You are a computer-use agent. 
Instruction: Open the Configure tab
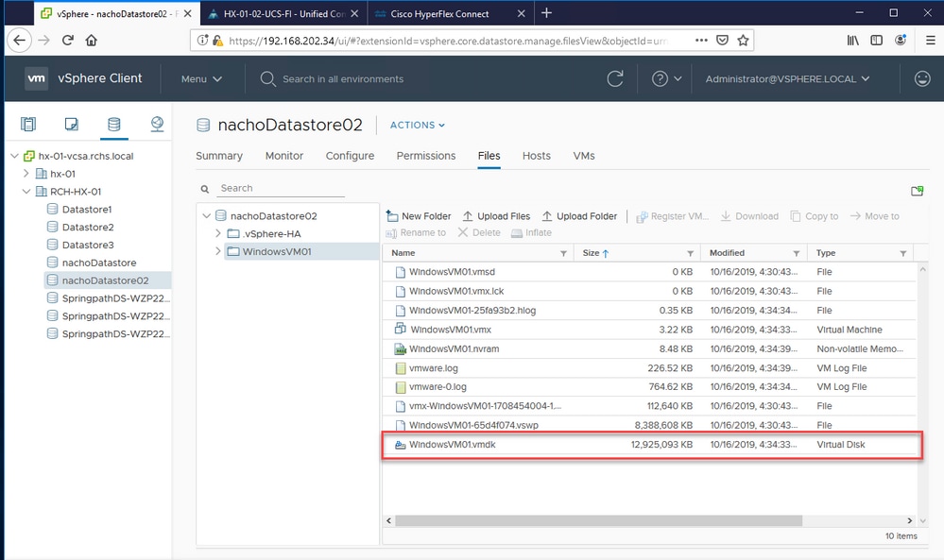pos(350,156)
